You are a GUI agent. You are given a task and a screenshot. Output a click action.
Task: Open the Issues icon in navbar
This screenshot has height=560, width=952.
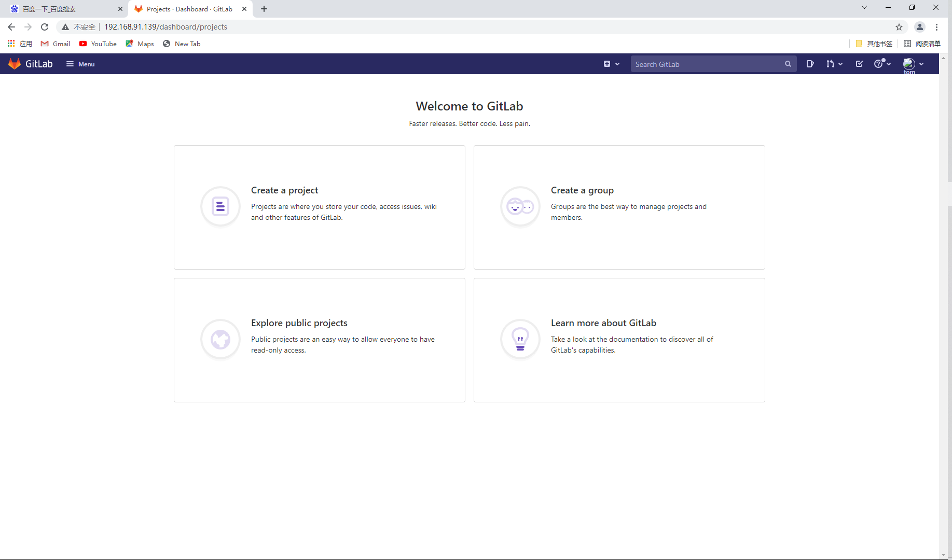[810, 64]
